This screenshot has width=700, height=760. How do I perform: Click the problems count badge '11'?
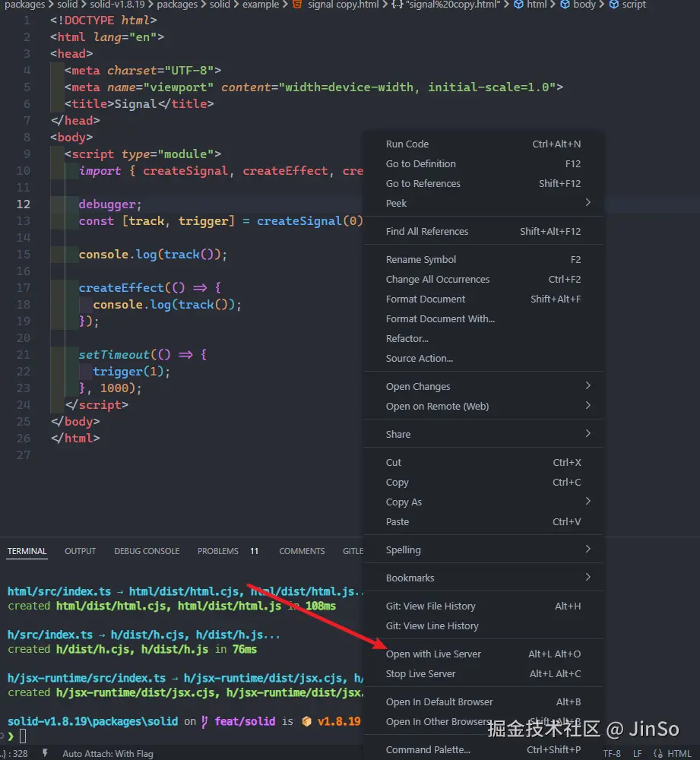(255, 551)
